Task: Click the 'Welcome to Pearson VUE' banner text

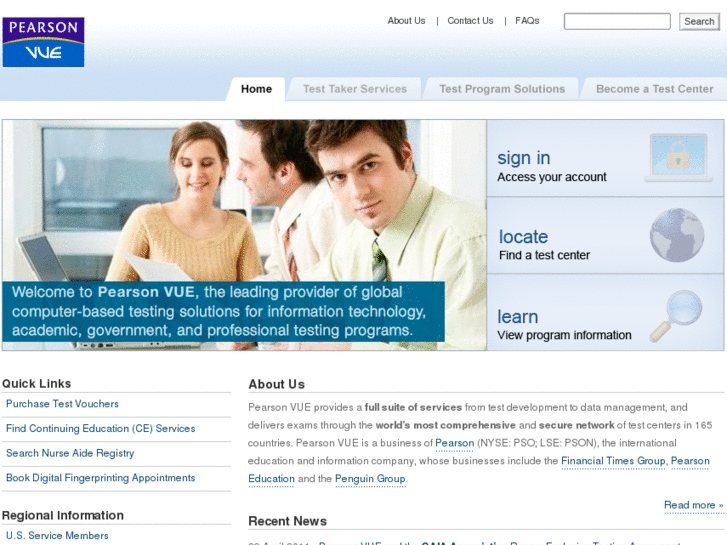Action: 218,311
